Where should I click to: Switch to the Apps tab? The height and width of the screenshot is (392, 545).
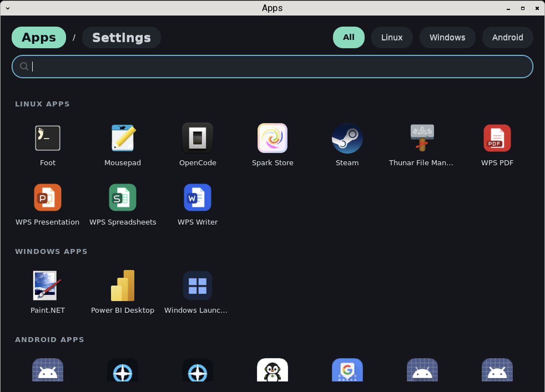tap(39, 37)
